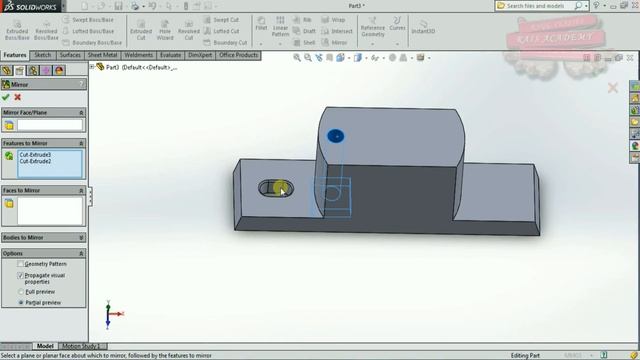Select the Draft tool
The image size is (640, 360).
pyautogui.click(x=304, y=31)
